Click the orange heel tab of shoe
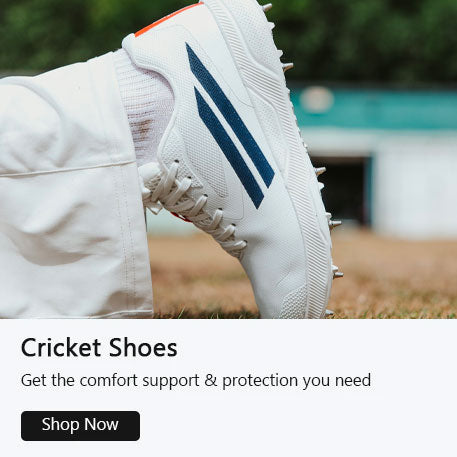This screenshot has height=457, width=457. point(167,19)
